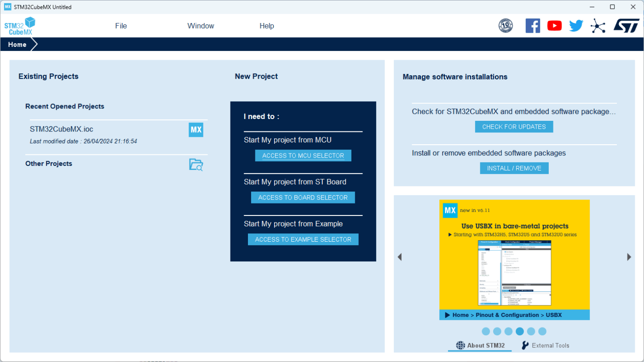This screenshot has height=362, width=644.
Task: Click the MX badge in the yellow banner
Action: coord(450,211)
